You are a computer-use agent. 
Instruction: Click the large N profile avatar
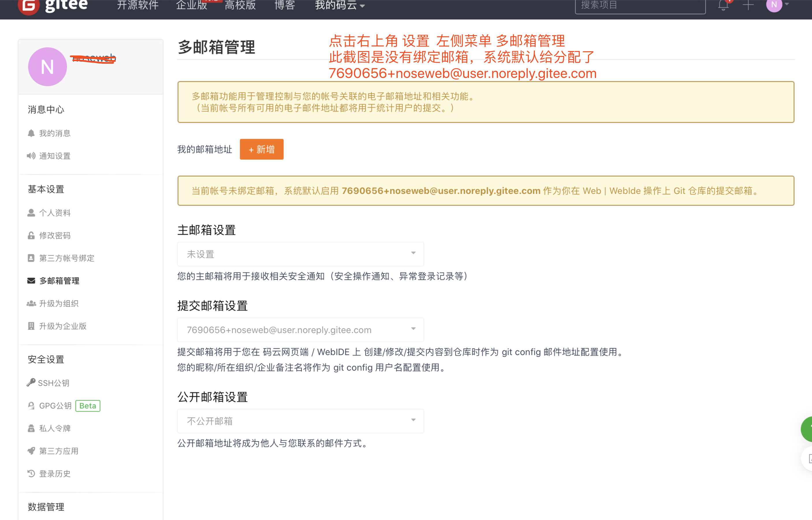[x=47, y=67]
